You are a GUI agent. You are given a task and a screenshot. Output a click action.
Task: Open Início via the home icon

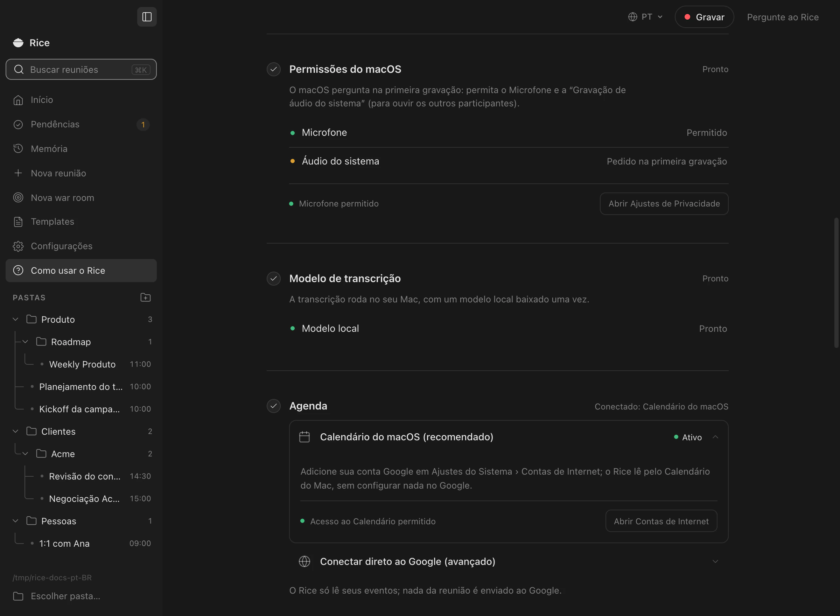18,100
